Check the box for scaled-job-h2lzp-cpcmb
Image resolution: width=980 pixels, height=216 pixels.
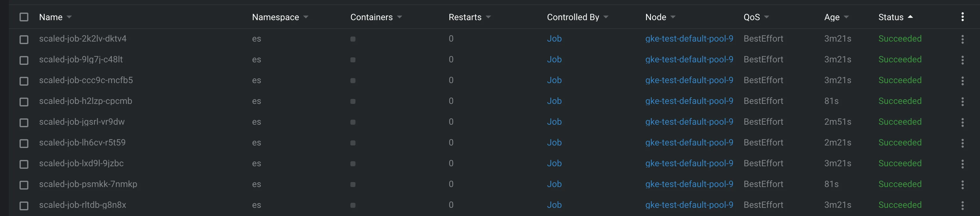click(x=24, y=101)
